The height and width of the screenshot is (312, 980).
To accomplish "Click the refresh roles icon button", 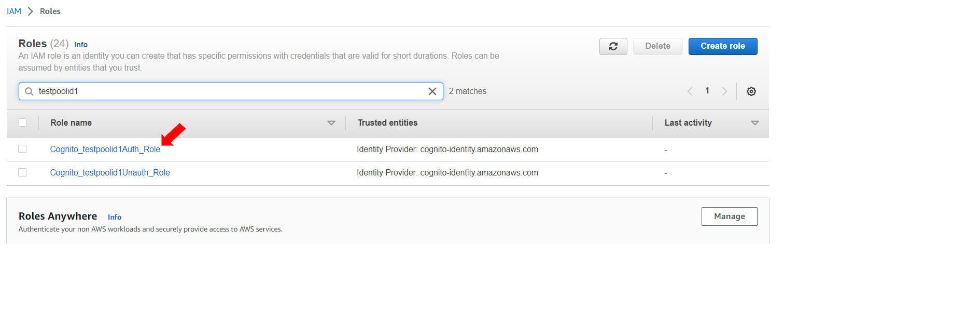I will coord(613,46).
